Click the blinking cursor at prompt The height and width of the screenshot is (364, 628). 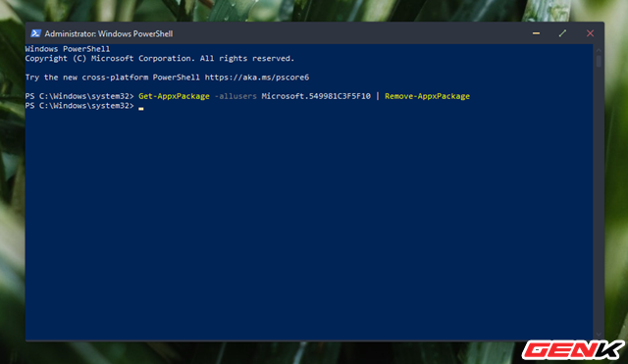141,108
